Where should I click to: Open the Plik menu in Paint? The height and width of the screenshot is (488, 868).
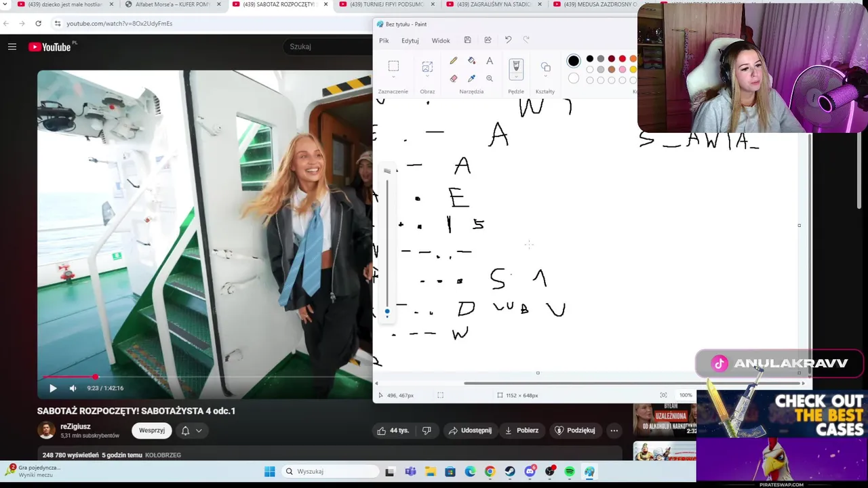[384, 41]
